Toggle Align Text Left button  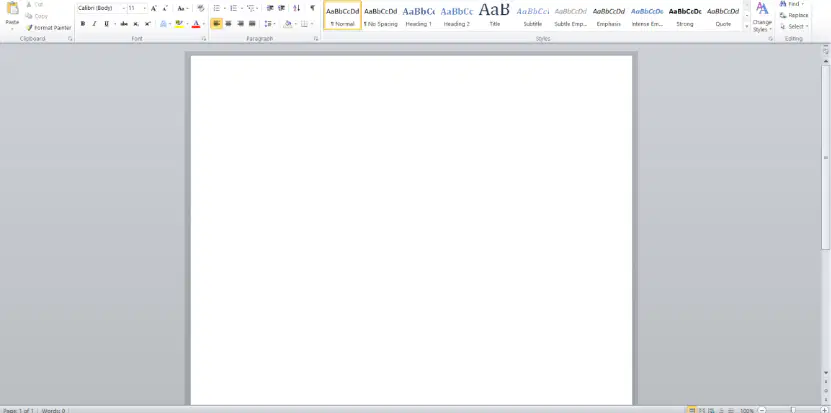(216, 24)
